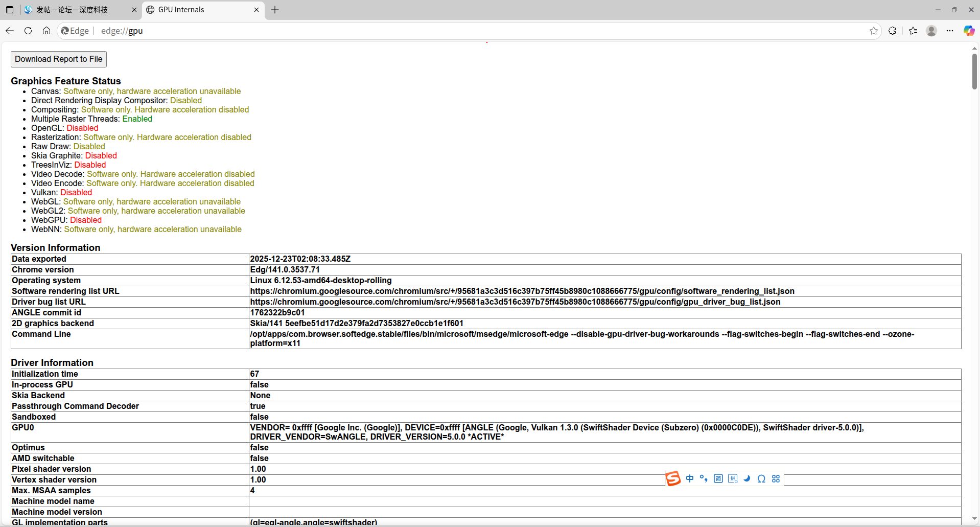Open the user profile avatar

coord(931,31)
